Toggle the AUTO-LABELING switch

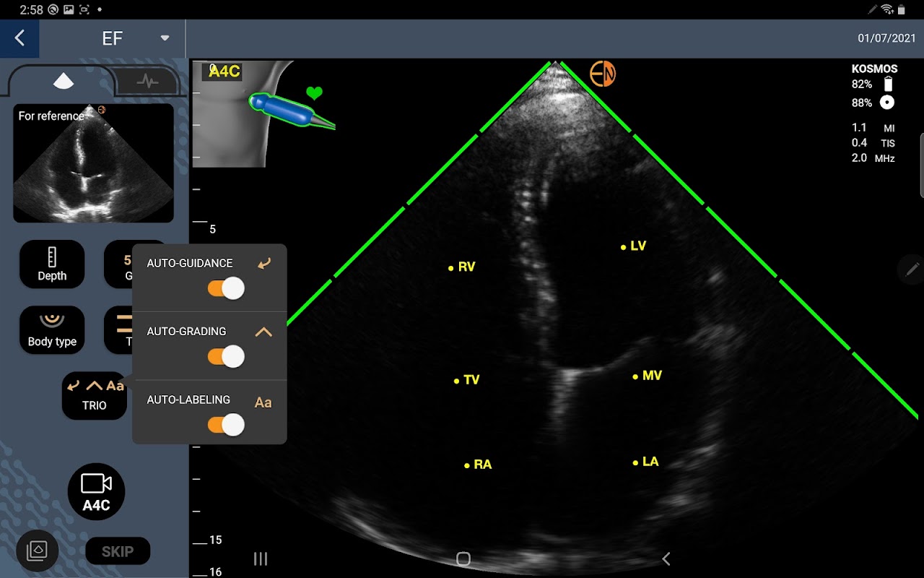tap(226, 425)
